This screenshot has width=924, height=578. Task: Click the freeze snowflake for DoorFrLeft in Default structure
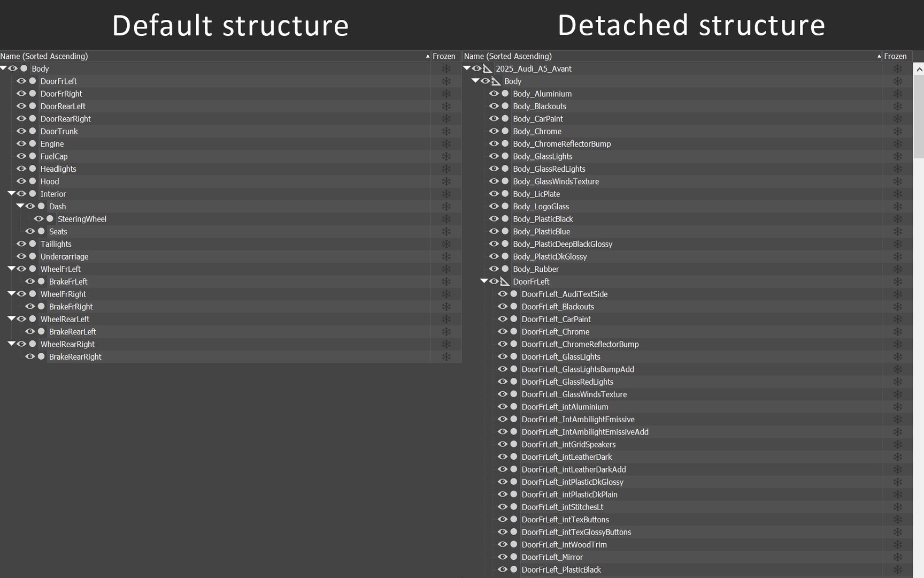click(x=446, y=81)
